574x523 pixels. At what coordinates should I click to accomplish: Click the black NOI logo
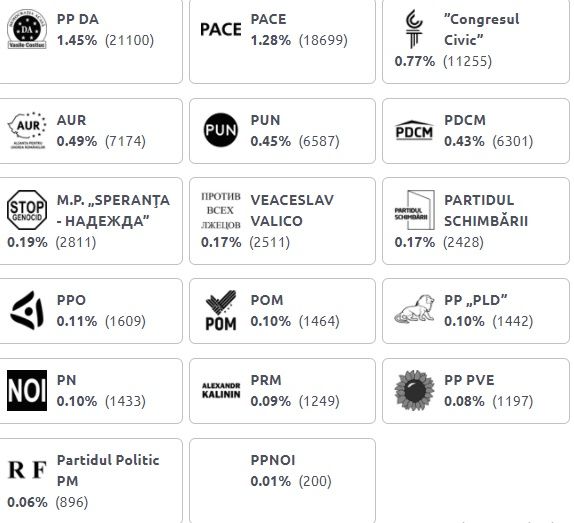point(27,391)
